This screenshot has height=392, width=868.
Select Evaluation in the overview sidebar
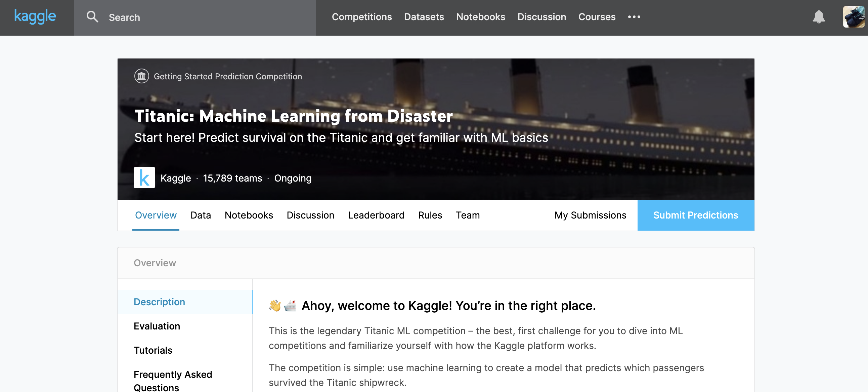[157, 326]
